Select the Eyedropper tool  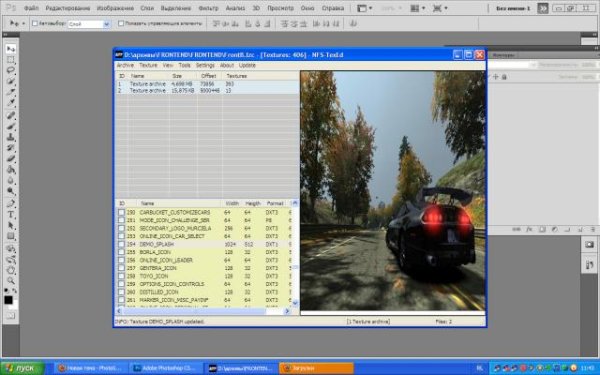10,103
